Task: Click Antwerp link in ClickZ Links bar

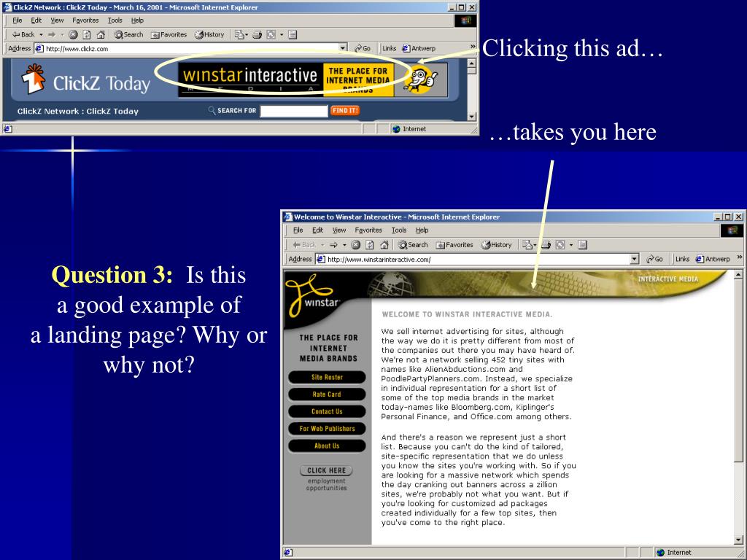Action: click(x=419, y=48)
